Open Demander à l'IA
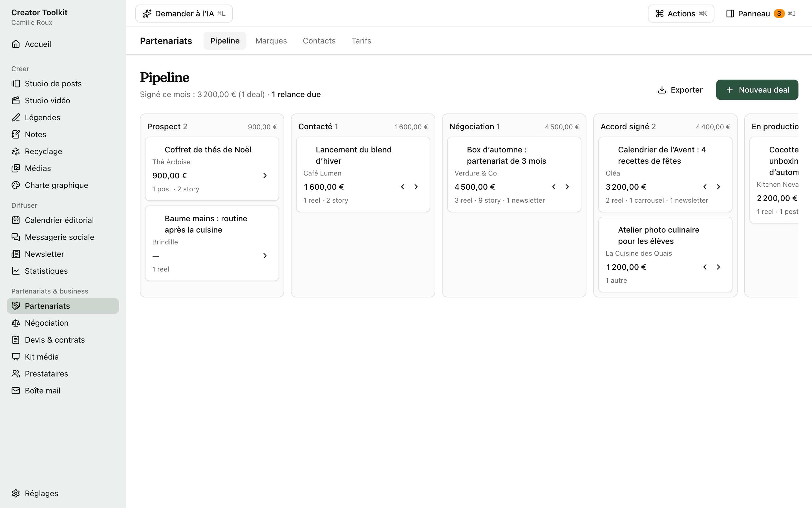The width and height of the screenshot is (812, 508). [x=184, y=14]
